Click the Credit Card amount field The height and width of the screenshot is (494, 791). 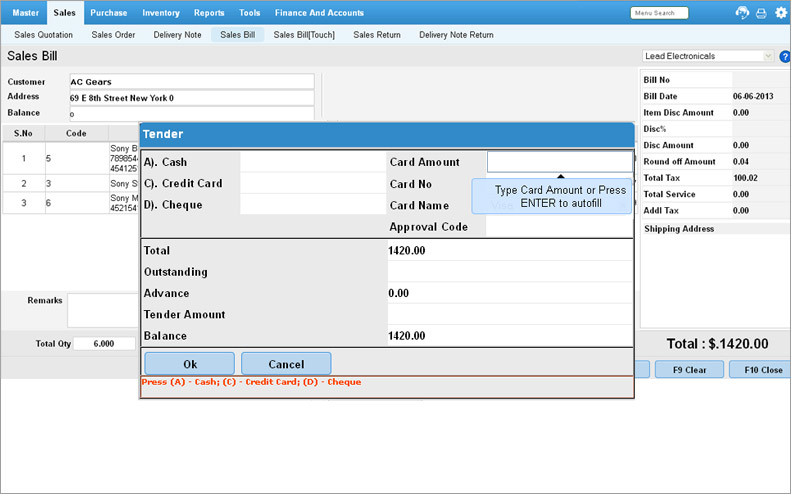[x=313, y=184]
